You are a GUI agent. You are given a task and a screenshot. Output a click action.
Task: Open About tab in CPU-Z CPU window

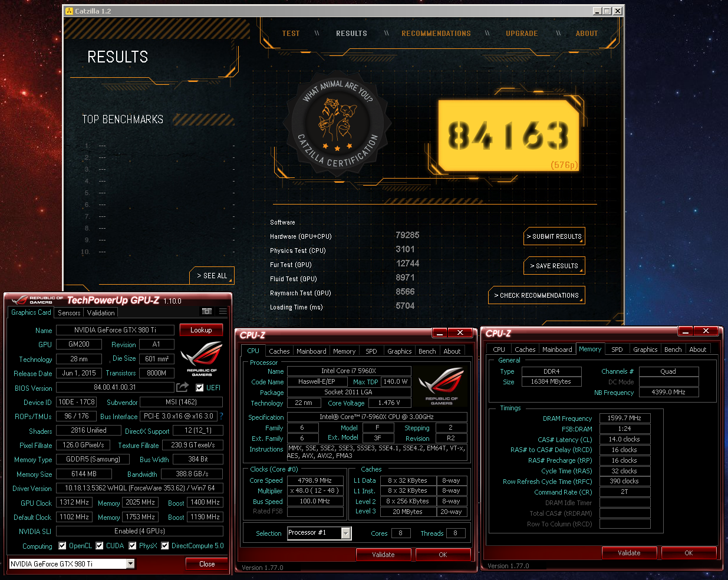(452, 351)
